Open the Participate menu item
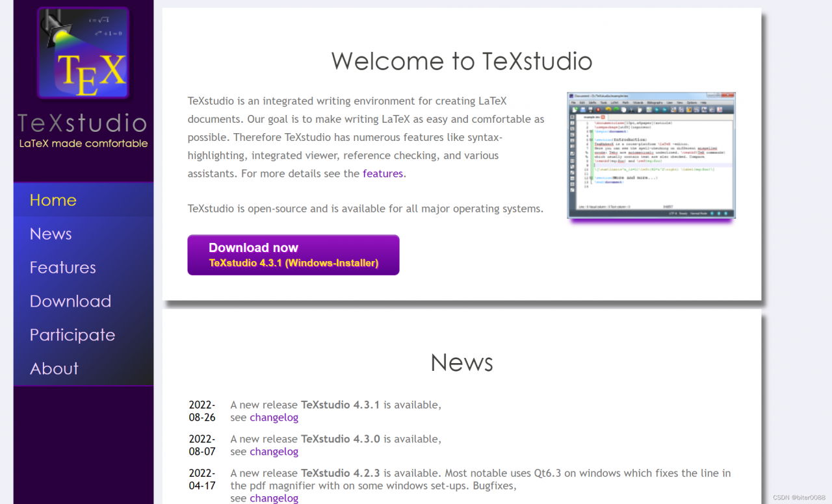The height and width of the screenshot is (504, 832). (83, 335)
